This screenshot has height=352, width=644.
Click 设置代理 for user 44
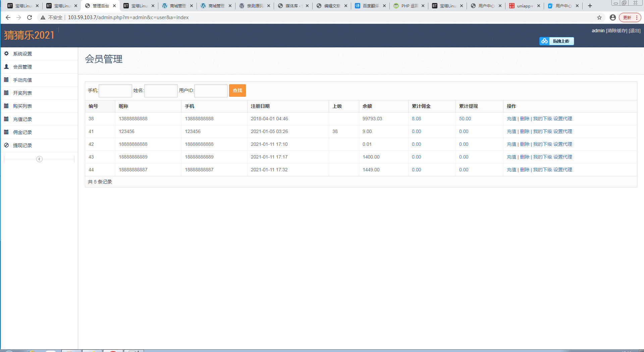click(563, 170)
